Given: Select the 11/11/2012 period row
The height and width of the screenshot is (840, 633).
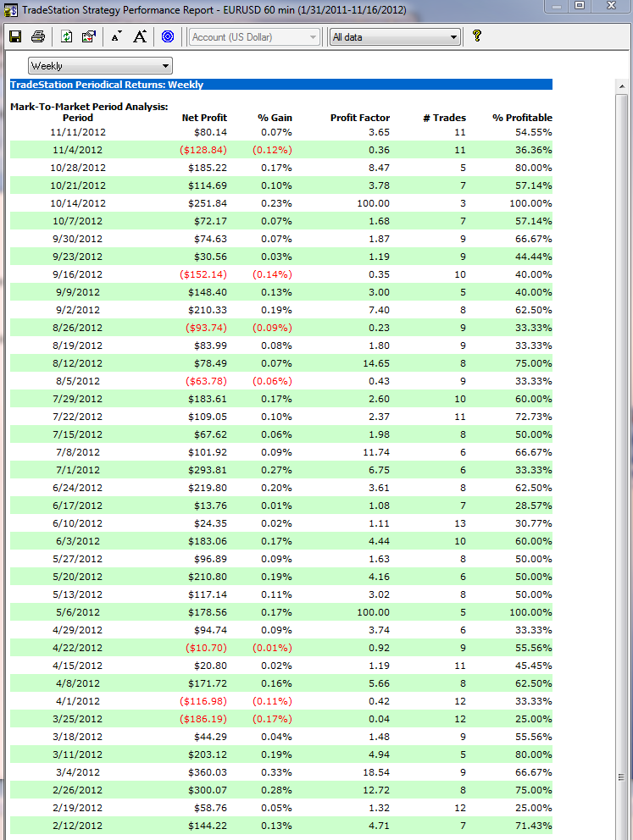Looking at the screenshot, I should 78,132.
